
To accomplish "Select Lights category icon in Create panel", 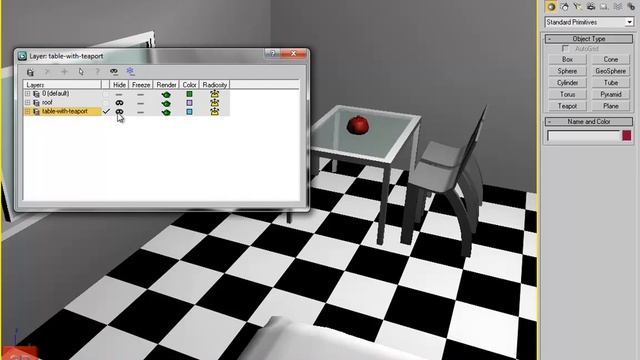I will [578, 7].
